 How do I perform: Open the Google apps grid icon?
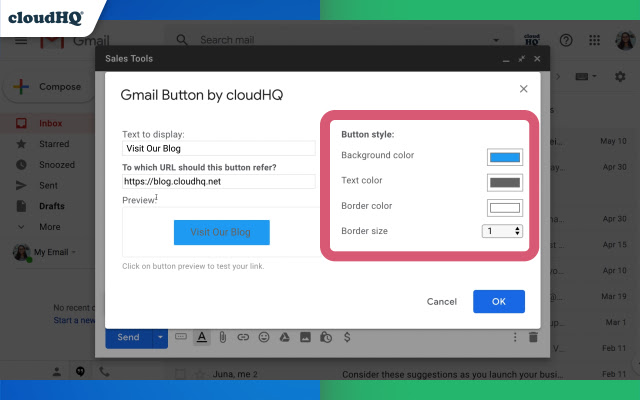tap(595, 40)
